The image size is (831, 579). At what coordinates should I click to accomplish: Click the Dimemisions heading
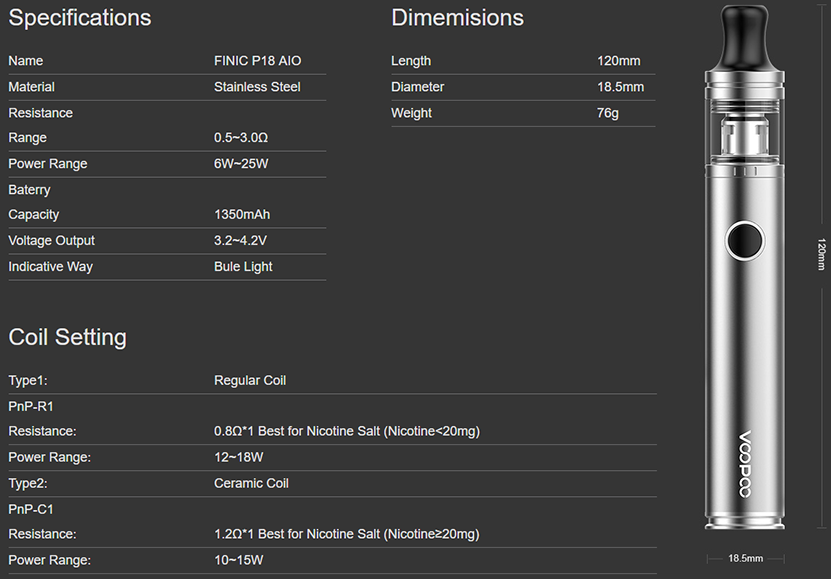[457, 18]
